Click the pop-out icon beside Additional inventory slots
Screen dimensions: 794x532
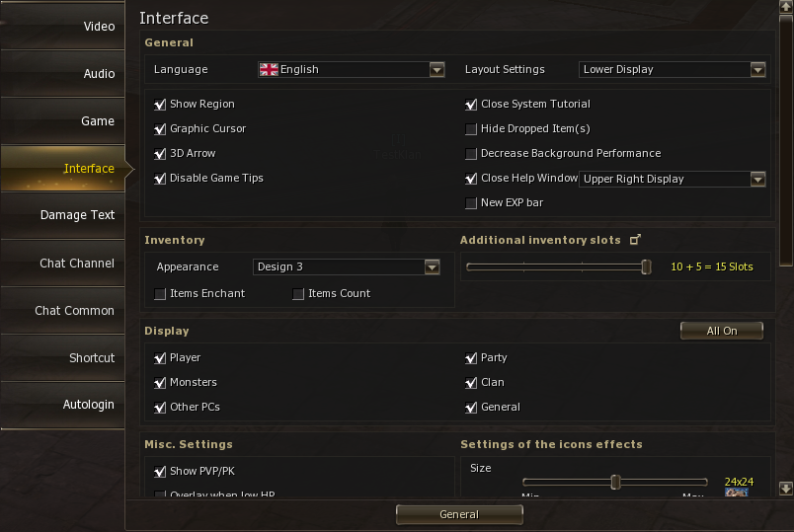tap(636, 240)
